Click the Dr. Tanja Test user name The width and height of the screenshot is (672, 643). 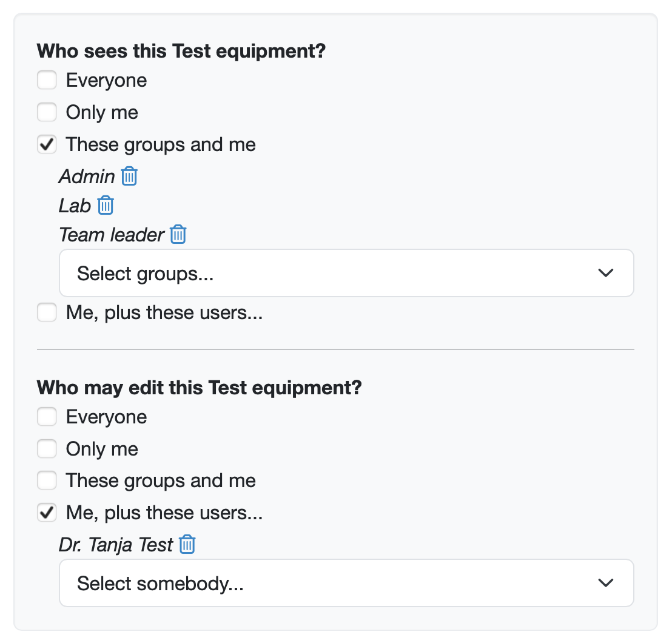click(116, 545)
